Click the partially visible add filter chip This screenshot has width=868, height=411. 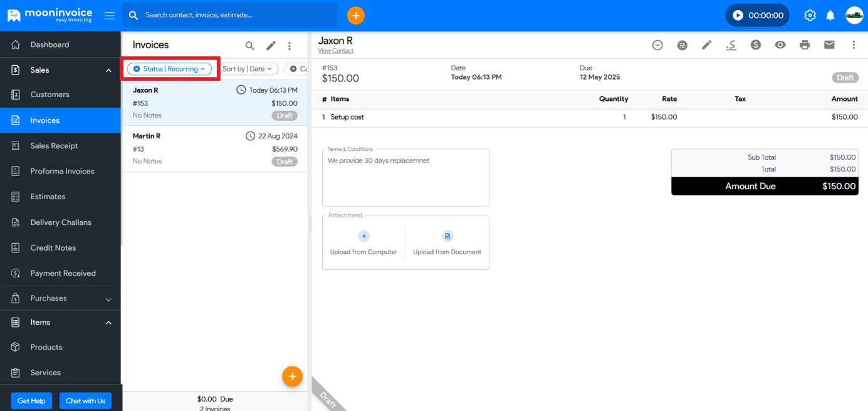tap(296, 69)
